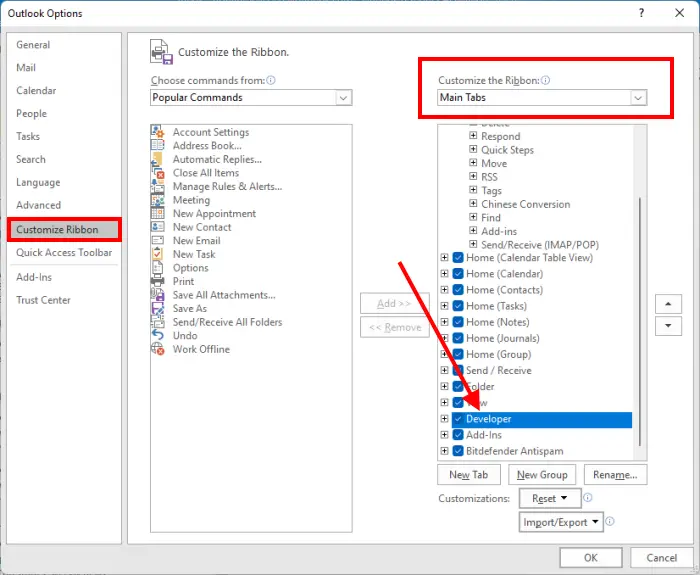Open the Reset customizations button
700x575 pixels.
pos(550,498)
